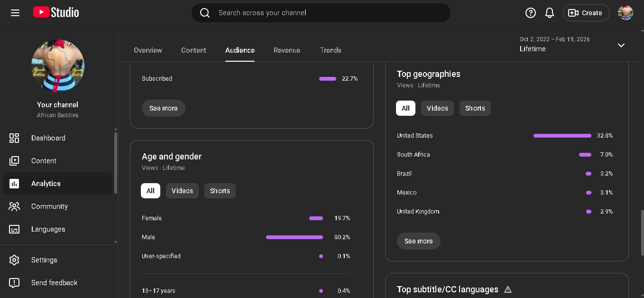The height and width of the screenshot is (298, 644).
Task: Click the African Baddies channel name
Action: 58,115
